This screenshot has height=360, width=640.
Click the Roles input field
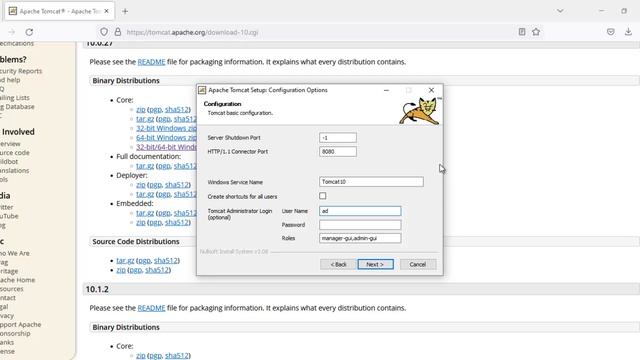click(360, 238)
